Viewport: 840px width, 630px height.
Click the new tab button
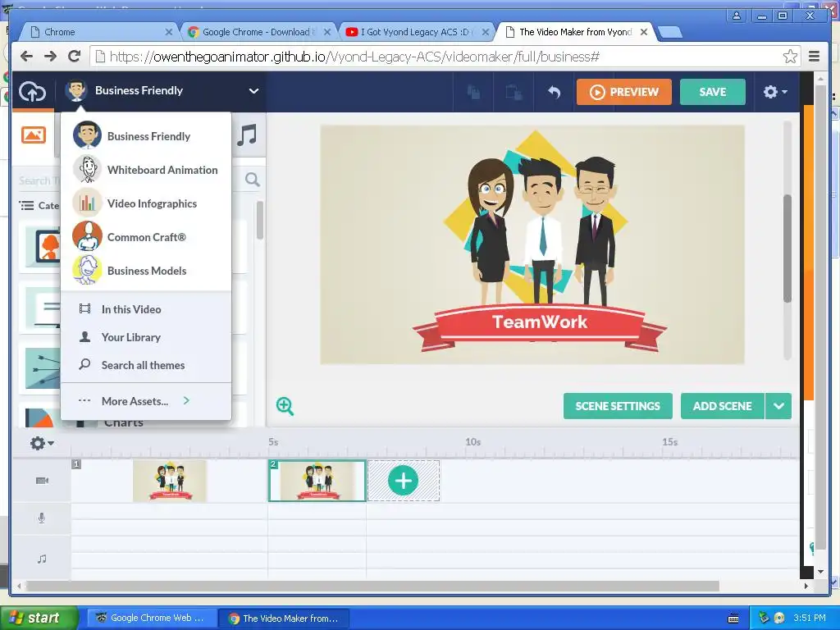click(669, 33)
